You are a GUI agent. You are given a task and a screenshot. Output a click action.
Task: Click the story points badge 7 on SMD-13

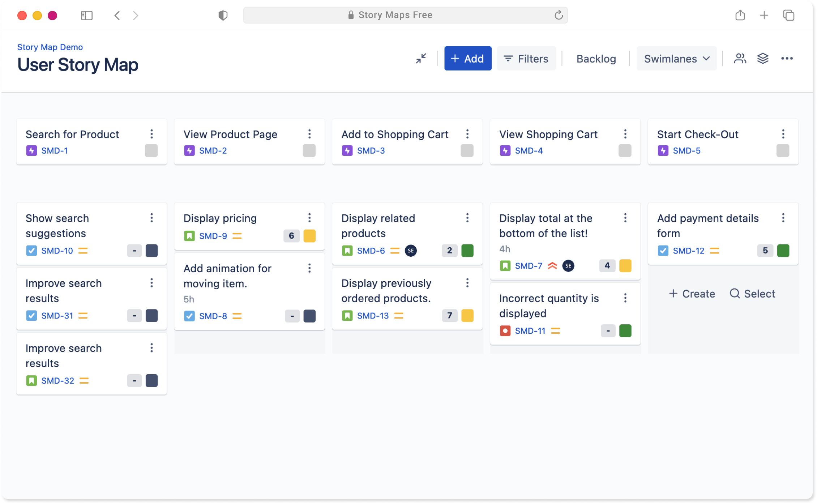coord(450,316)
